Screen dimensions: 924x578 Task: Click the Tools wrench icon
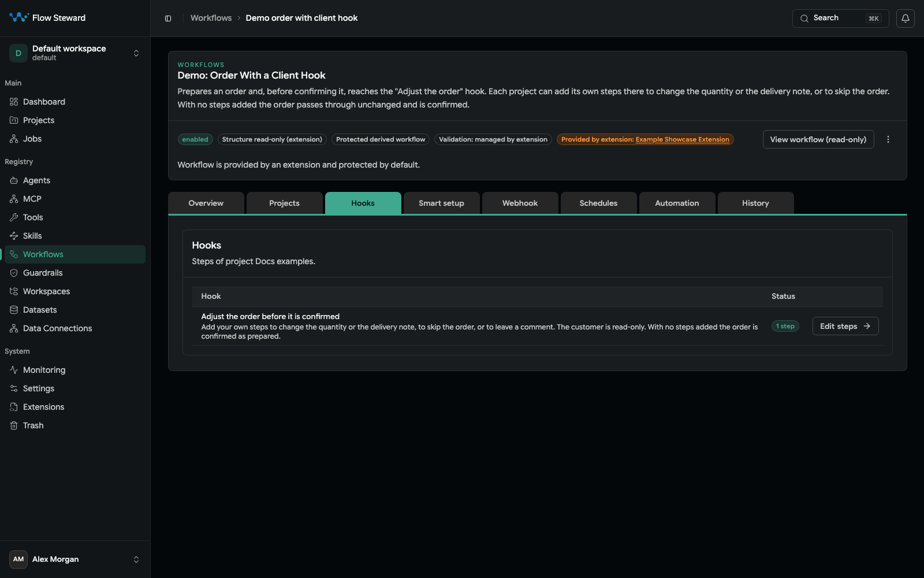coord(14,217)
